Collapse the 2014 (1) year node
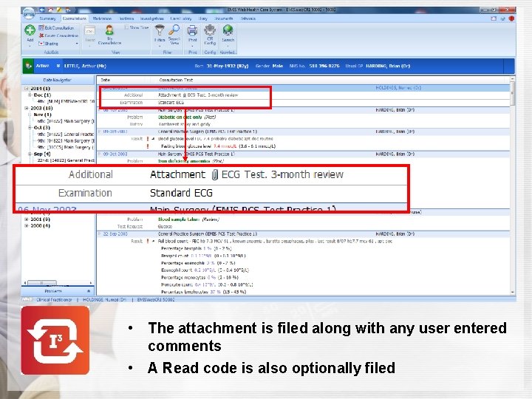The width and height of the screenshot is (532, 399). coord(27,89)
